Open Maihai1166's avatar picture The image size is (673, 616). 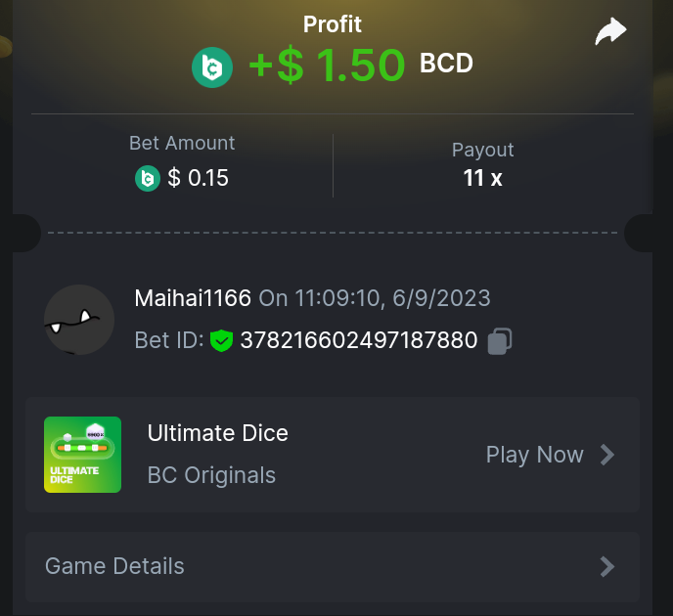pyautogui.click(x=79, y=320)
